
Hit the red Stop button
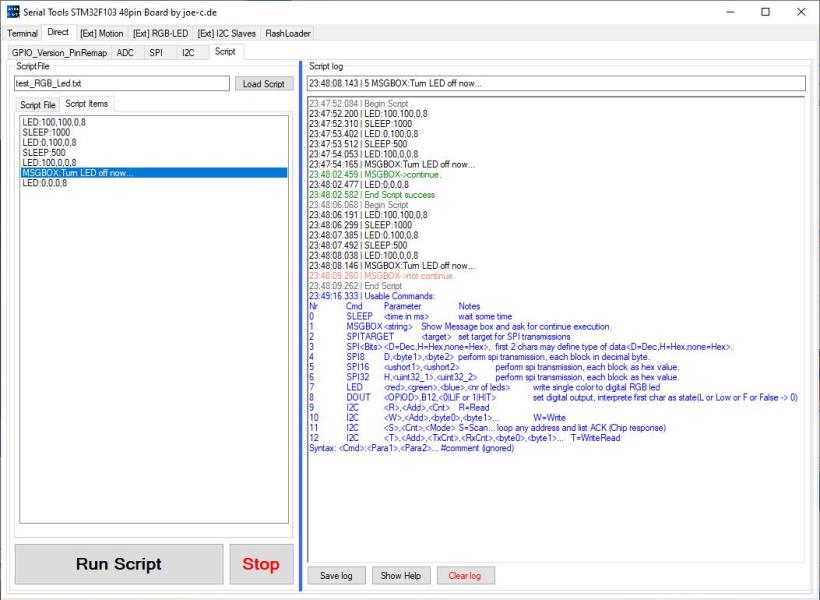pyautogui.click(x=261, y=564)
